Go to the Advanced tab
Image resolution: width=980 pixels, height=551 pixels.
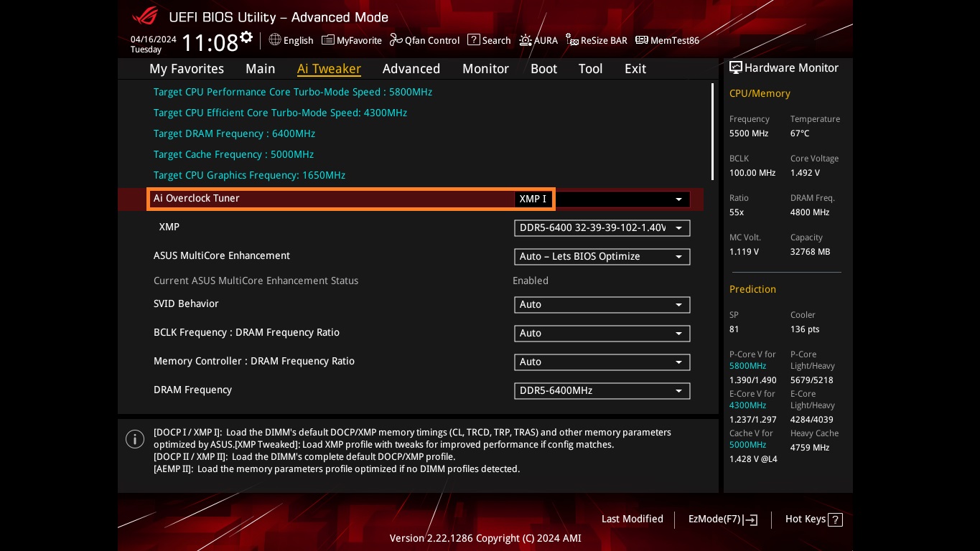tap(411, 69)
